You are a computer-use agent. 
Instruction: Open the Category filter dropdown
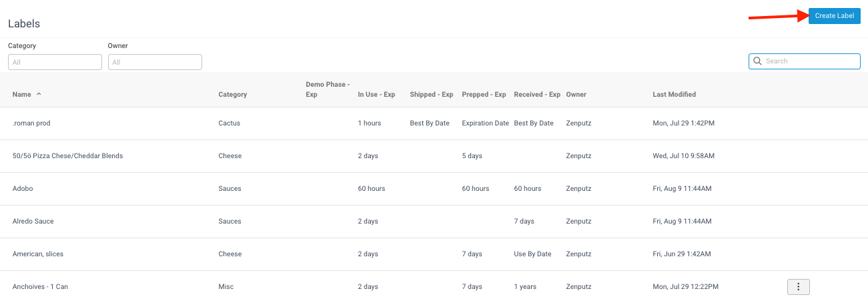pos(55,62)
